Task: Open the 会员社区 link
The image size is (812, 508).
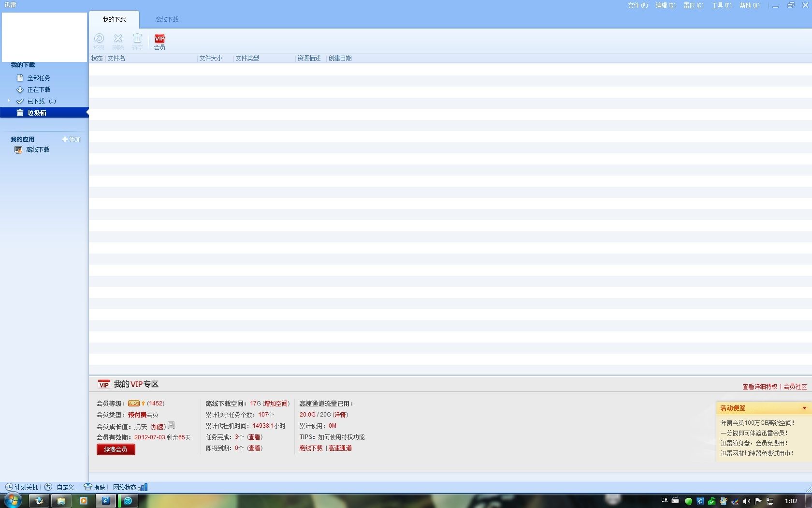Action: pyautogui.click(x=795, y=387)
